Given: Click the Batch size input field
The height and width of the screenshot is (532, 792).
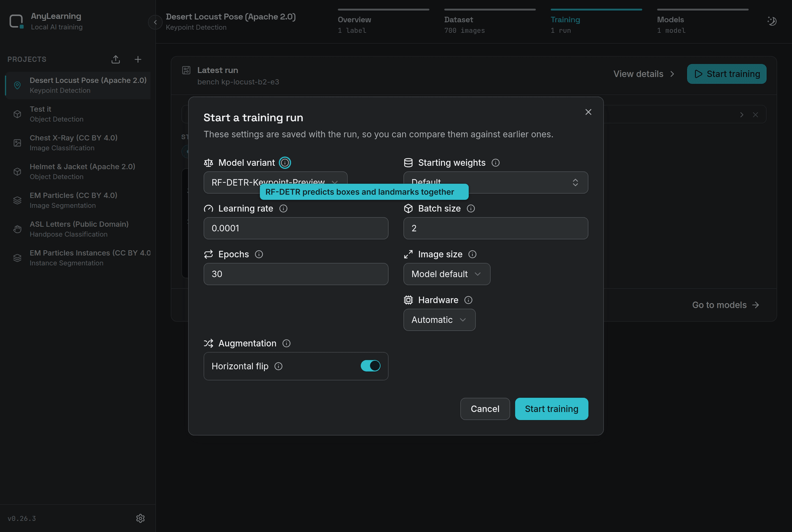Looking at the screenshot, I should tap(495, 228).
